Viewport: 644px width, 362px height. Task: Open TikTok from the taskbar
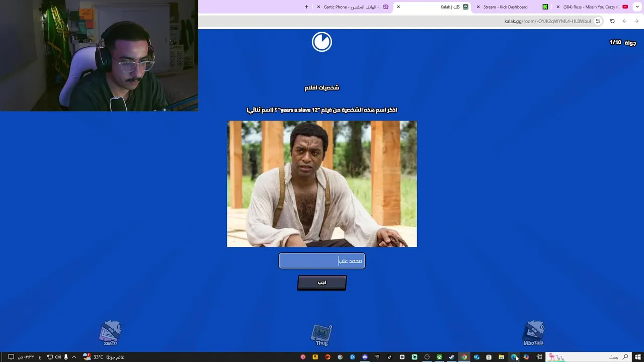[x=389, y=357]
